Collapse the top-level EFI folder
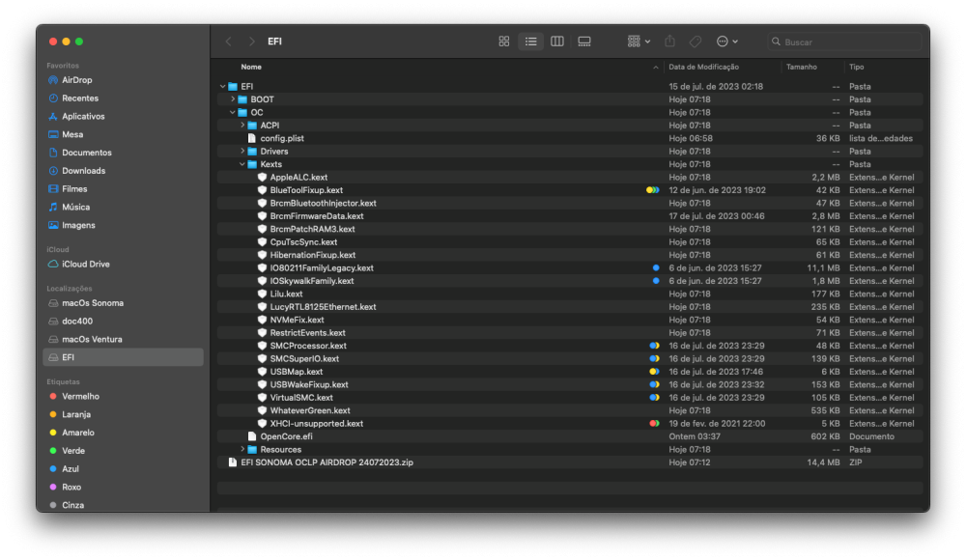 pos(223,87)
